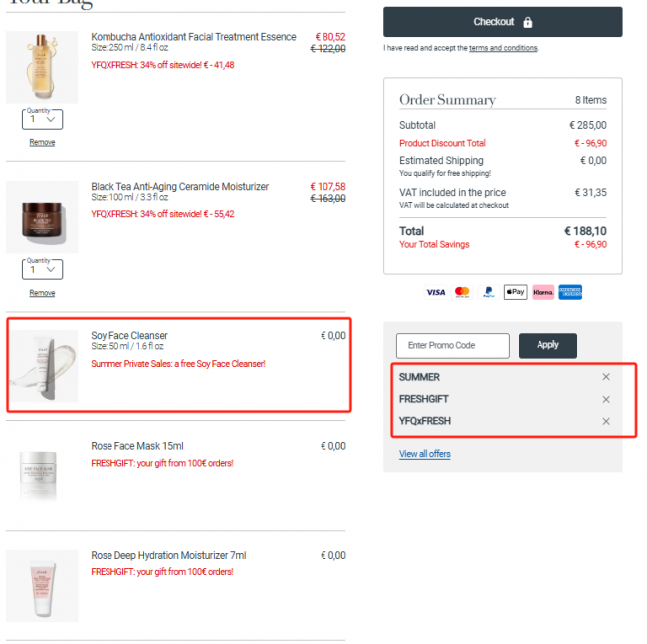647x644 pixels.
Task: Click the Apple Pay icon
Action: coord(515,292)
